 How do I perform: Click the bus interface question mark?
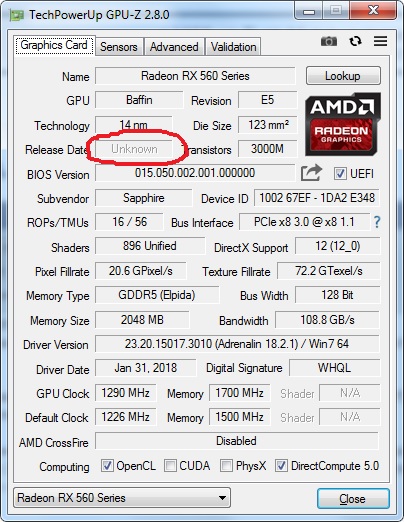click(x=377, y=222)
